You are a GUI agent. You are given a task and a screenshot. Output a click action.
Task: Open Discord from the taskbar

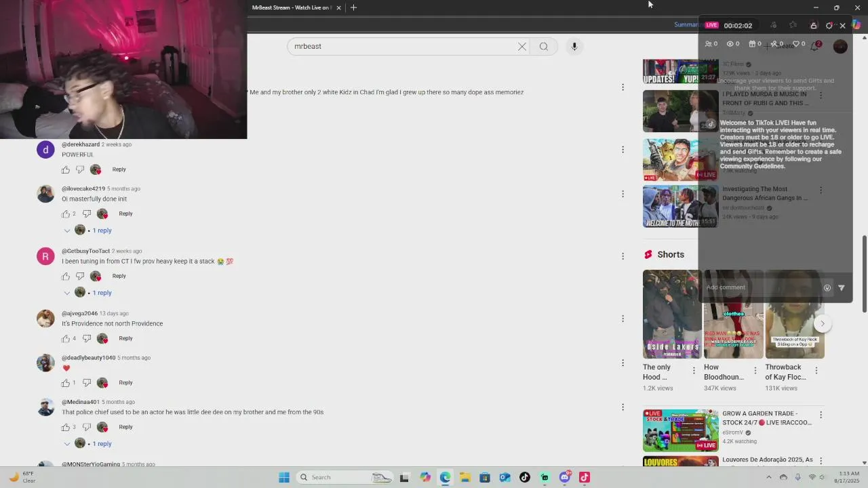click(x=565, y=477)
